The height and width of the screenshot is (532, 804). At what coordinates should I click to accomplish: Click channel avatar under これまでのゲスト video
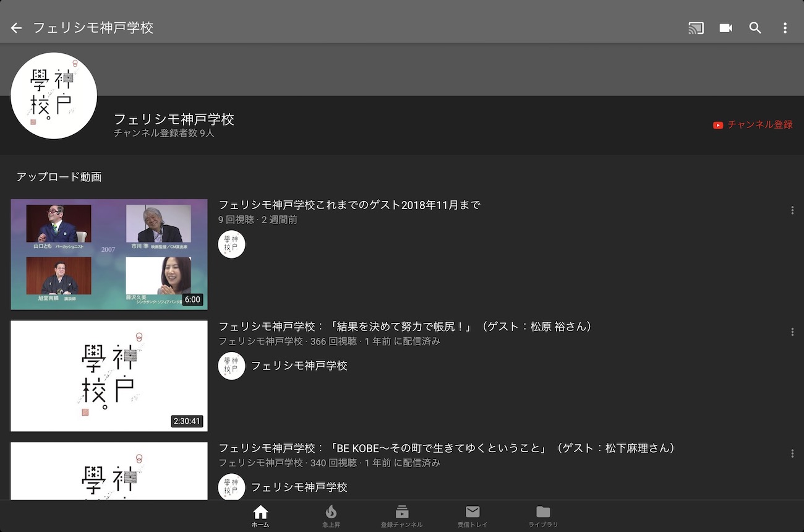point(232,244)
